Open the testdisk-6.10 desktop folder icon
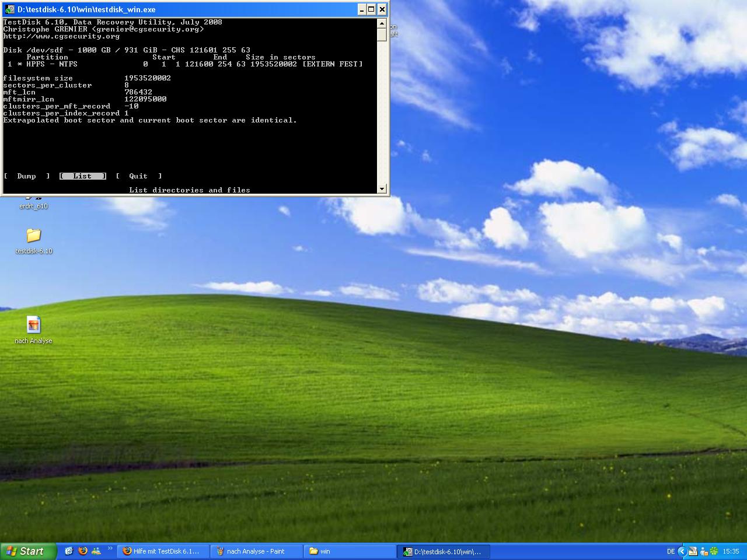747x560 pixels. pos(33,236)
